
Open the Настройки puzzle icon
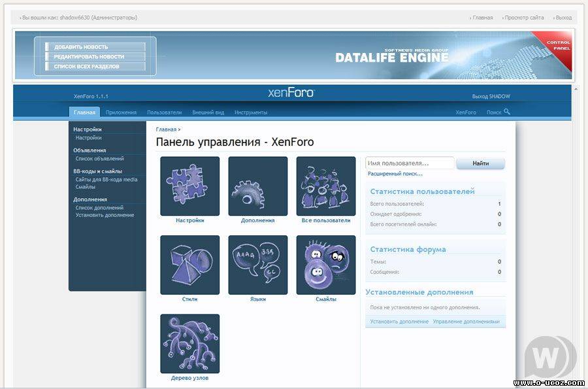pos(189,186)
